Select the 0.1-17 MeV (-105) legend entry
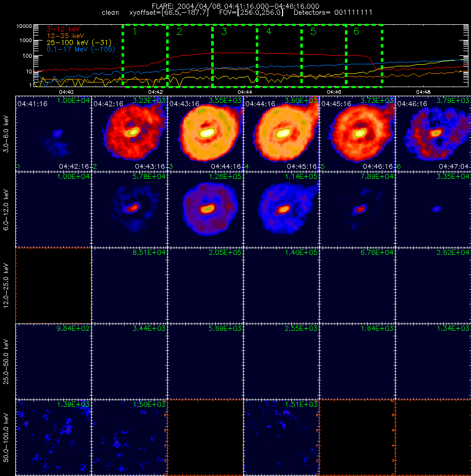Viewport: 471px width, 476px height. point(81,49)
